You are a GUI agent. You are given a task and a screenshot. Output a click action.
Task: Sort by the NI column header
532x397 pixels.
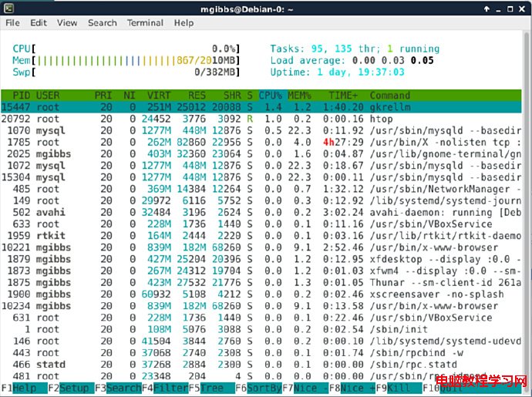[130, 96]
